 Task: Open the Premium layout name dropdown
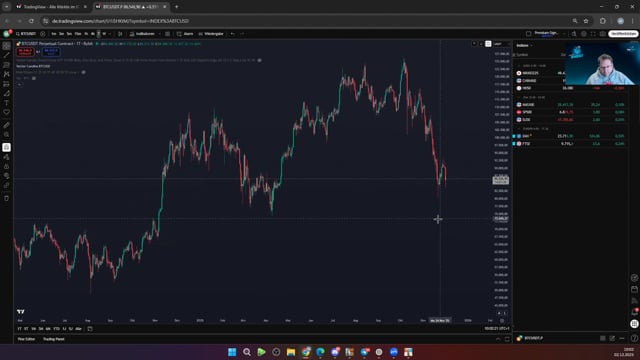(549, 34)
